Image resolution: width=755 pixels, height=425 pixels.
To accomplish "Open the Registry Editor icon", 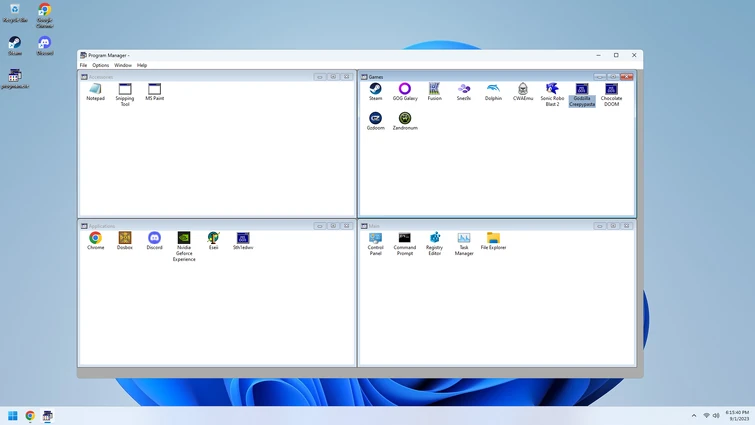I will [434, 238].
